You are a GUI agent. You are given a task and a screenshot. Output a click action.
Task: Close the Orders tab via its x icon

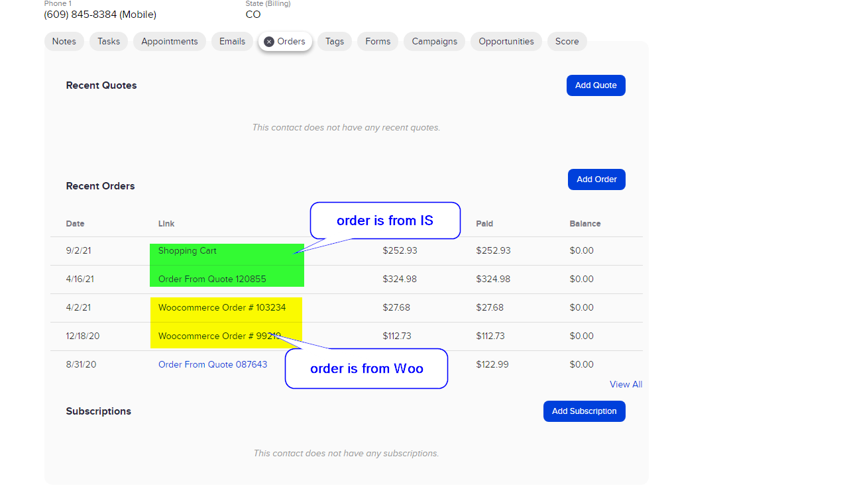[x=269, y=42]
